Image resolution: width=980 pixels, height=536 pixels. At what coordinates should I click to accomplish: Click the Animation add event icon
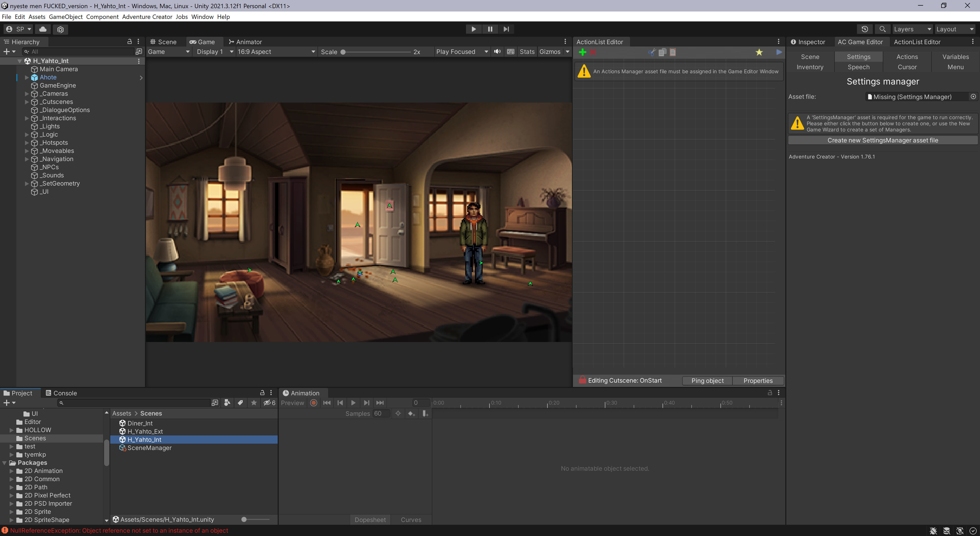point(425,413)
